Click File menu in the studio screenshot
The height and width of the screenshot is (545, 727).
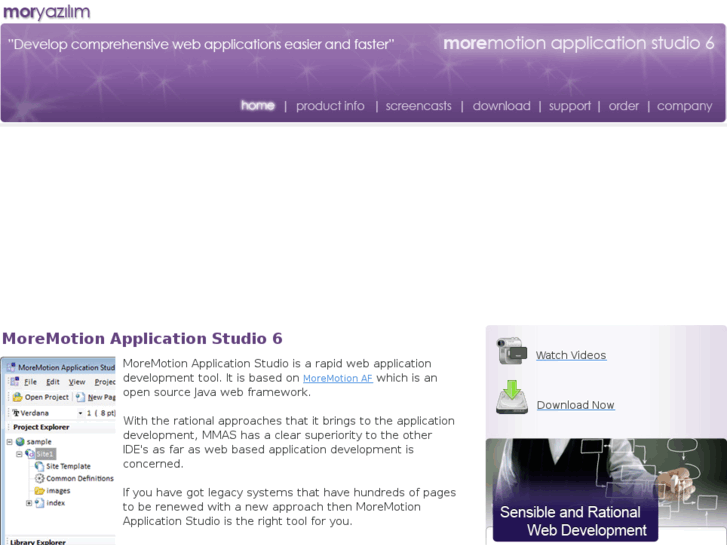tap(30, 382)
